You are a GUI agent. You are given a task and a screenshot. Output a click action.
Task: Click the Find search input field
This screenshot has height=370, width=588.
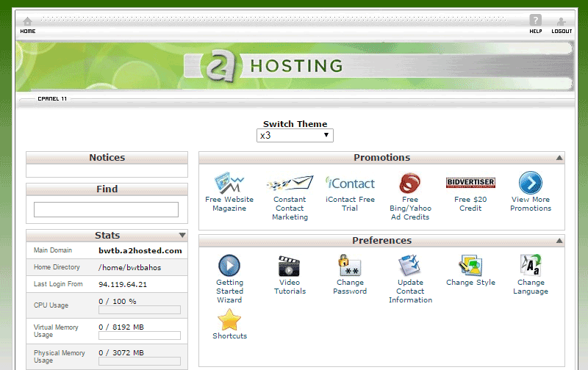point(106,209)
